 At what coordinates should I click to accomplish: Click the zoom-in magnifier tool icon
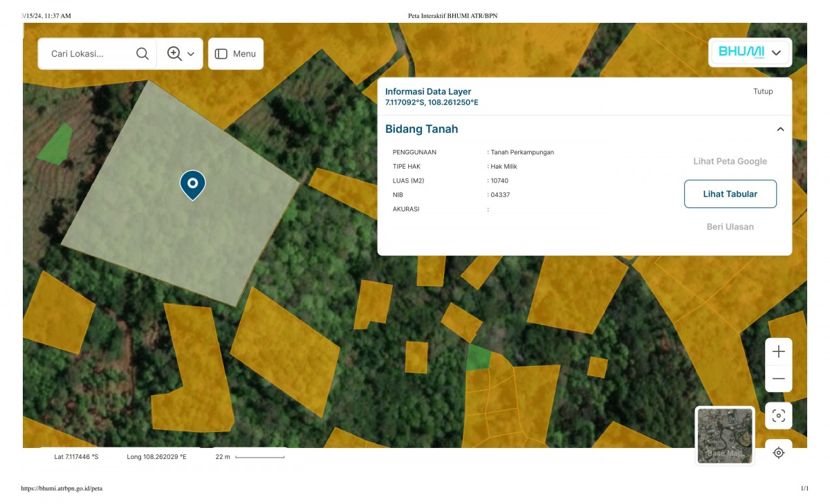point(174,54)
